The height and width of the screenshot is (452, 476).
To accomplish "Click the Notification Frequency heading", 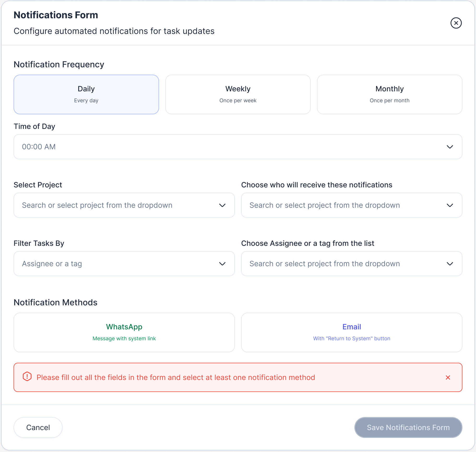I will [x=59, y=64].
